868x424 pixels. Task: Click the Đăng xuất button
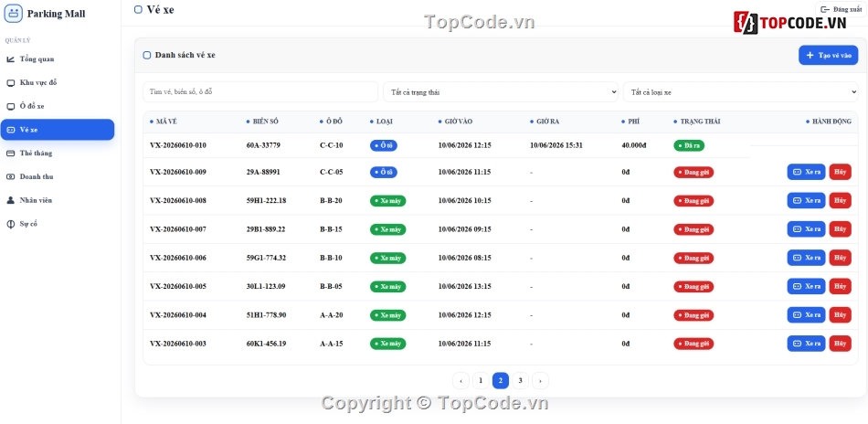point(841,9)
